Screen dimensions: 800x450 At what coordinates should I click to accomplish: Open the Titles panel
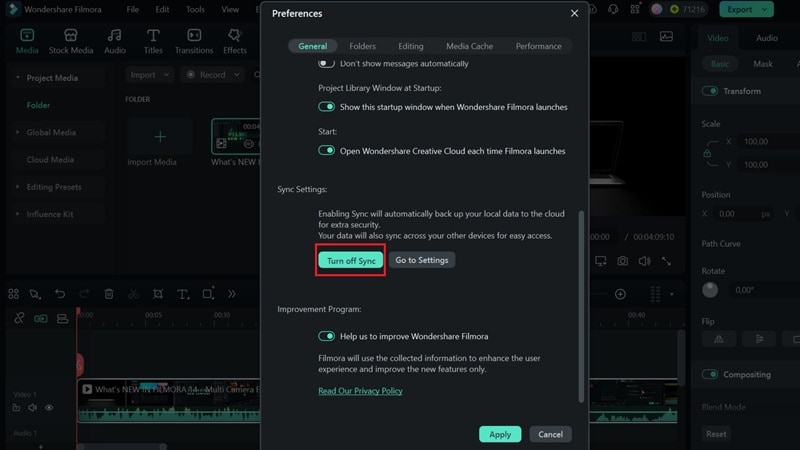coord(153,41)
